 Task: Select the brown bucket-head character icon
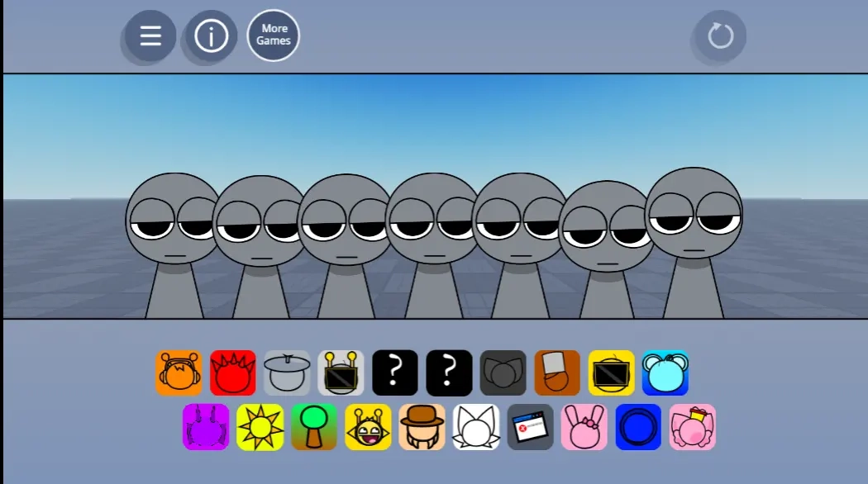point(557,372)
